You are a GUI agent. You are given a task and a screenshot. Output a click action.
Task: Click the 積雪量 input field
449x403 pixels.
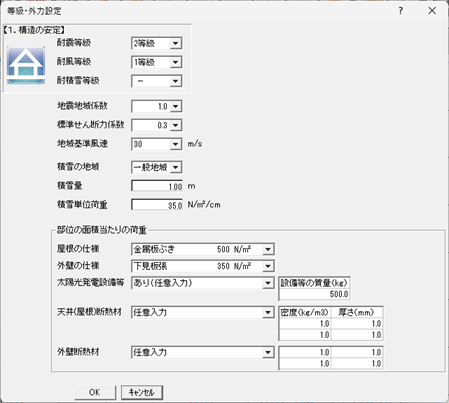(x=157, y=186)
